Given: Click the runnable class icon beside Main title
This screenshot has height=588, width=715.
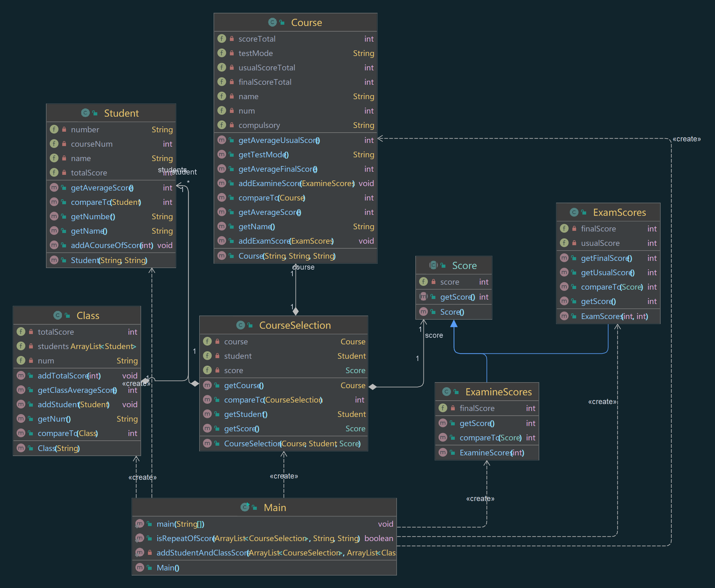Looking at the screenshot, I should pyautogui.click(x=245, y=507).
